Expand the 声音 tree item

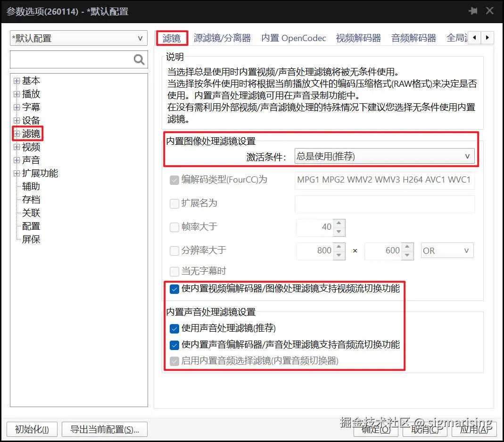17,160
